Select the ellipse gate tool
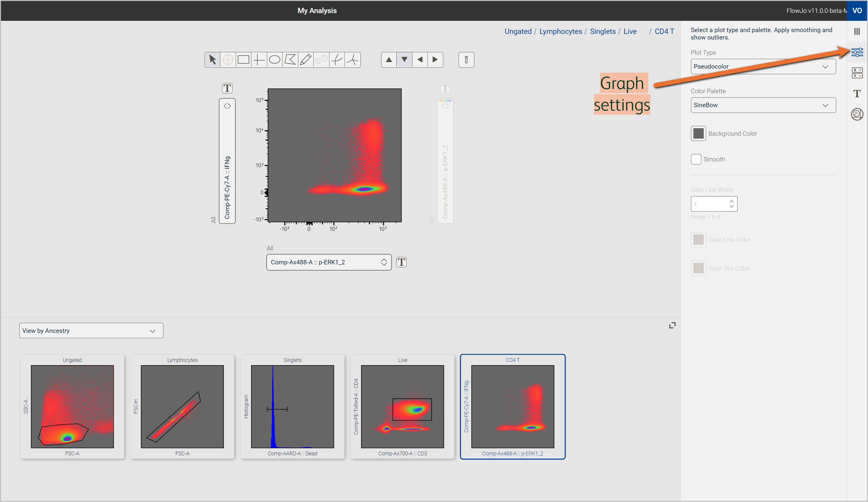Viewport: 868px width, 502px height. coord(274,60)
